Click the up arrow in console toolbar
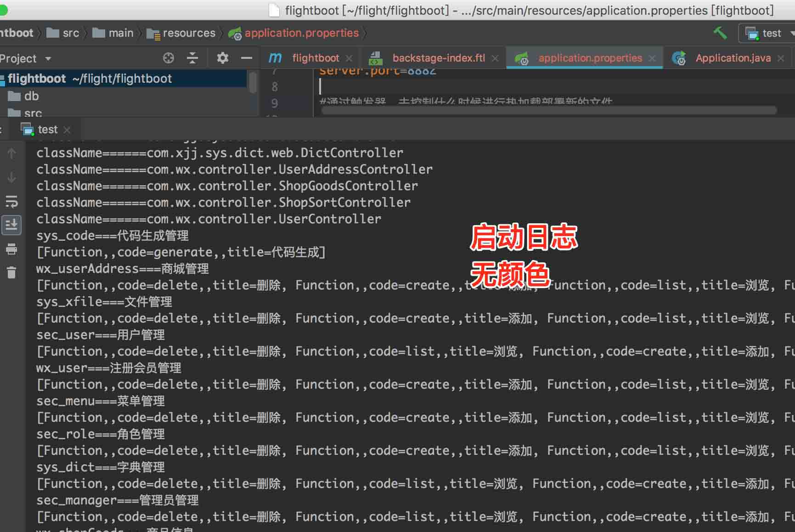Viewport: 795px width, 532px height. (11, 153)
